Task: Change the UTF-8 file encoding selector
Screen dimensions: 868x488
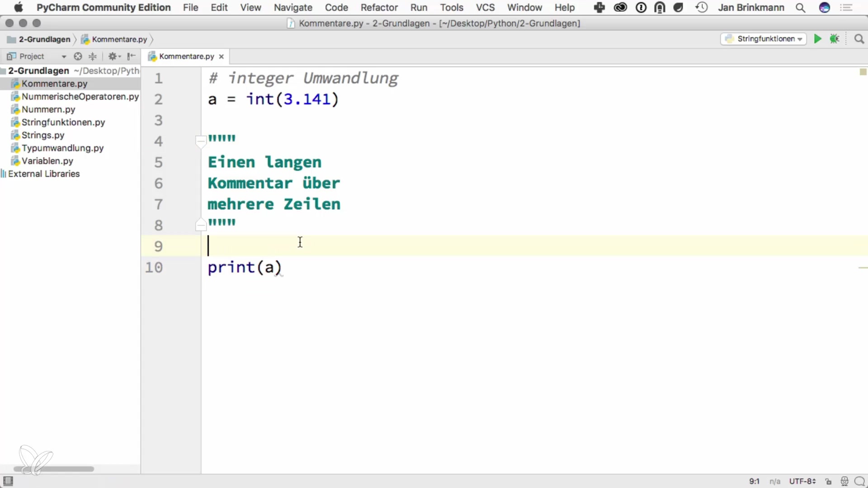Action: click(802, 481)
